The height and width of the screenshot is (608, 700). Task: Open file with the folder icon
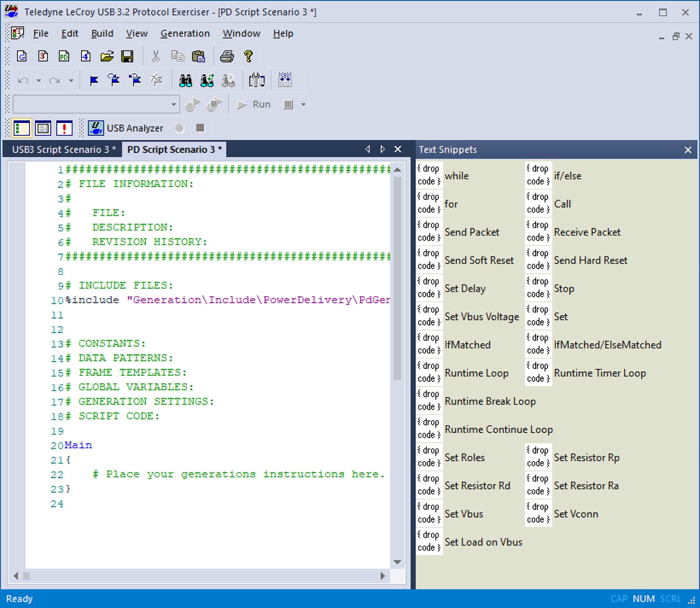pyautogui.click(x=107, y=56)
